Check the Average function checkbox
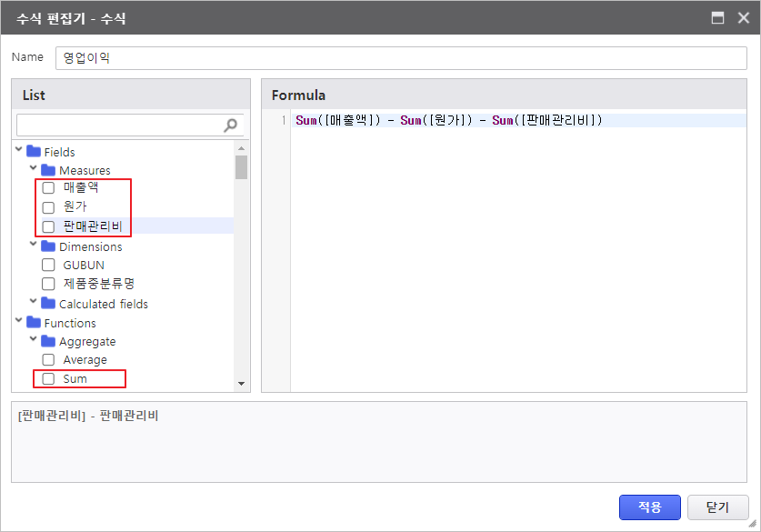The height and width of the screenshot is (532, 761). click(48, 360)
